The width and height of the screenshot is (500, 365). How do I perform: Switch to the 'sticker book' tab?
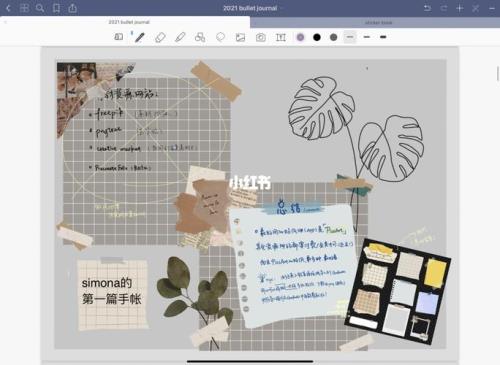click(378, 22)
